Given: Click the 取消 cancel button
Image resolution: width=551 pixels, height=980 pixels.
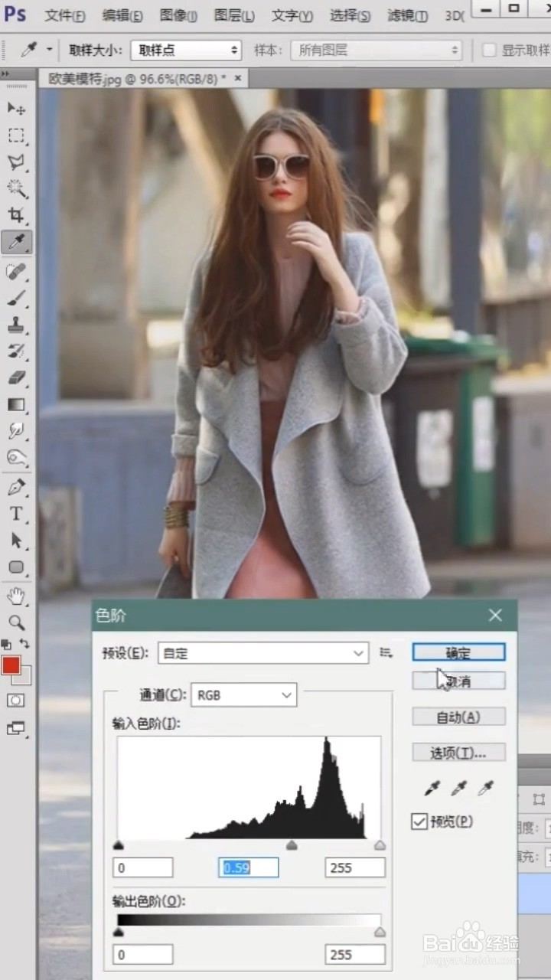Looking at the screenshot, I should click(x=458, y=680).
